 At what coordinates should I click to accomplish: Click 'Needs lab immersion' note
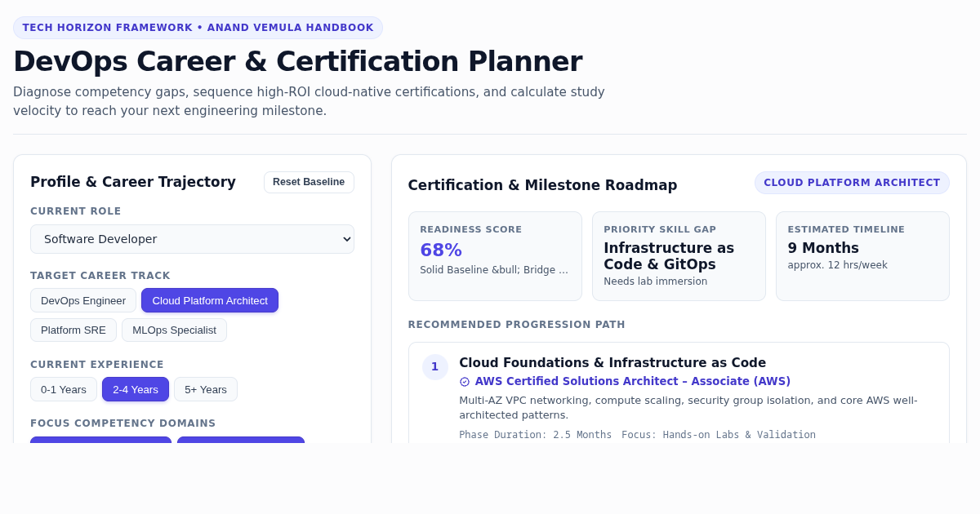tap(656, 281)
